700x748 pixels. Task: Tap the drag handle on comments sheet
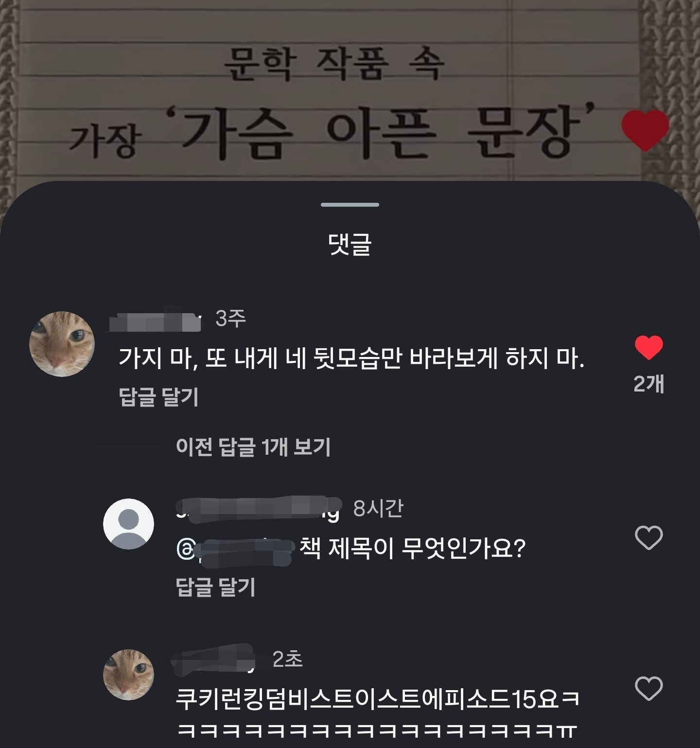coord(350,205)
